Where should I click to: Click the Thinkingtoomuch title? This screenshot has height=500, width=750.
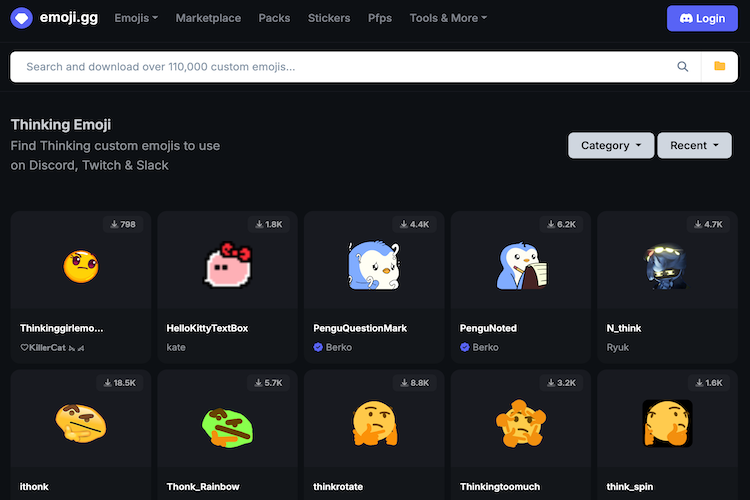pyautogui.click(x=500, y=487)
